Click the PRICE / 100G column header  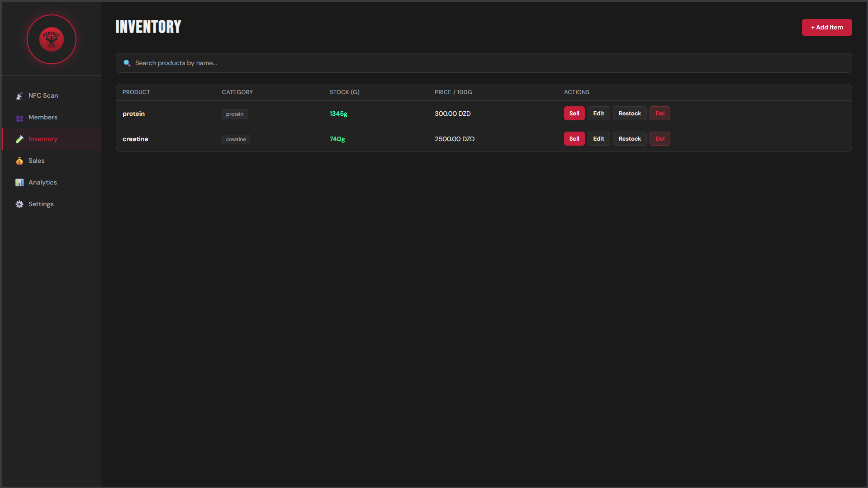[x=453, y=92]
